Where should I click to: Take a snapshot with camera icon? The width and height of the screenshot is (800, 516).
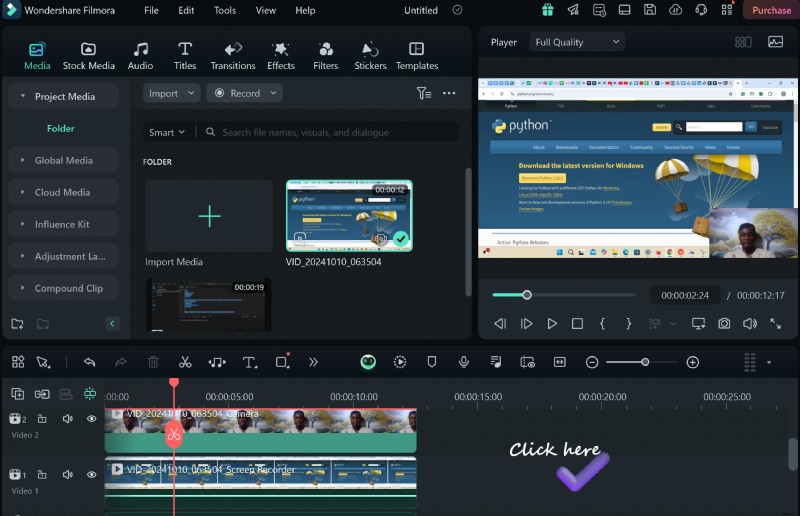(x=724, y=324)
